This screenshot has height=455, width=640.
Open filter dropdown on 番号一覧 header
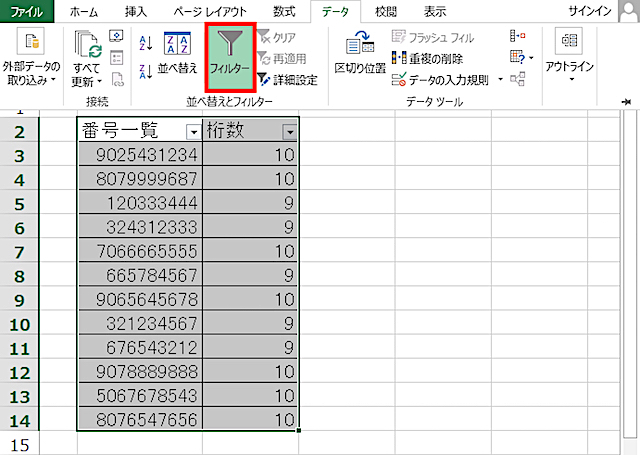(x=192, y=132)
